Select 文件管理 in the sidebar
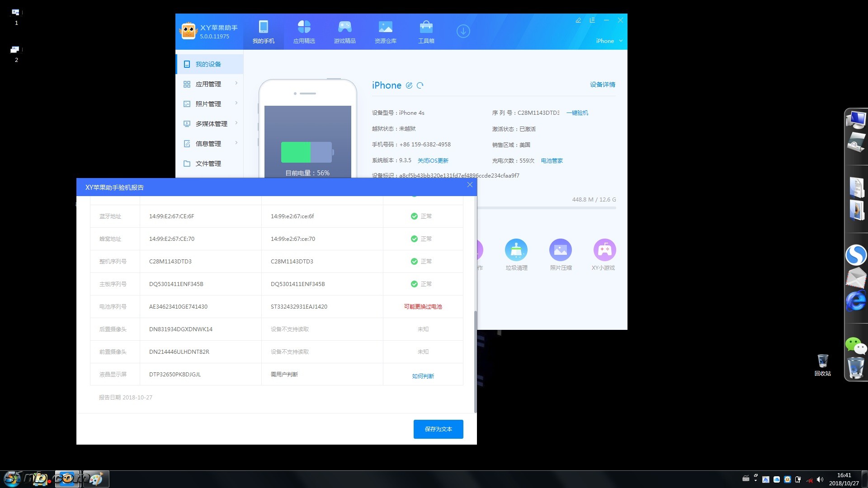 pyautogui.click(x=208, y=164)
